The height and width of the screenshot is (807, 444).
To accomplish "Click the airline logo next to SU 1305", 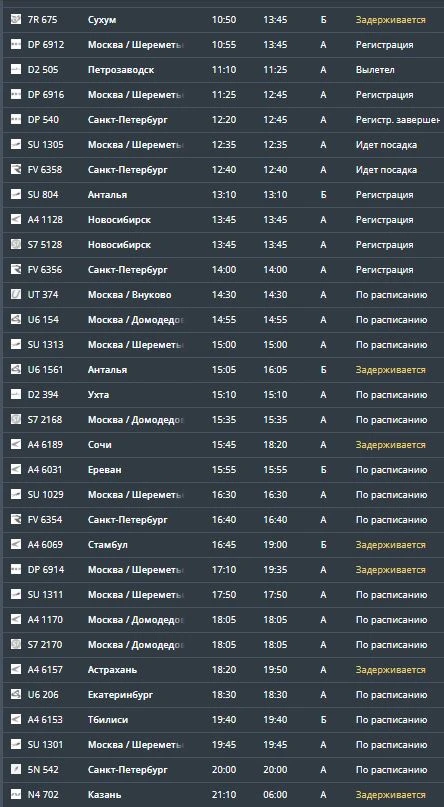I will coord(16,145).
